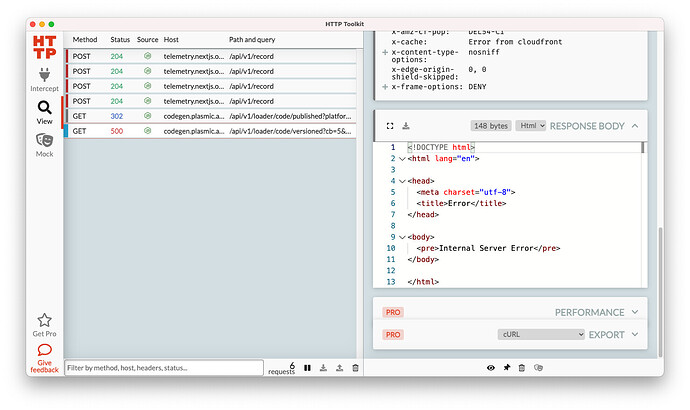Screen dimensions: 690x410
Task: Open the Mock page
Action: 44,145
